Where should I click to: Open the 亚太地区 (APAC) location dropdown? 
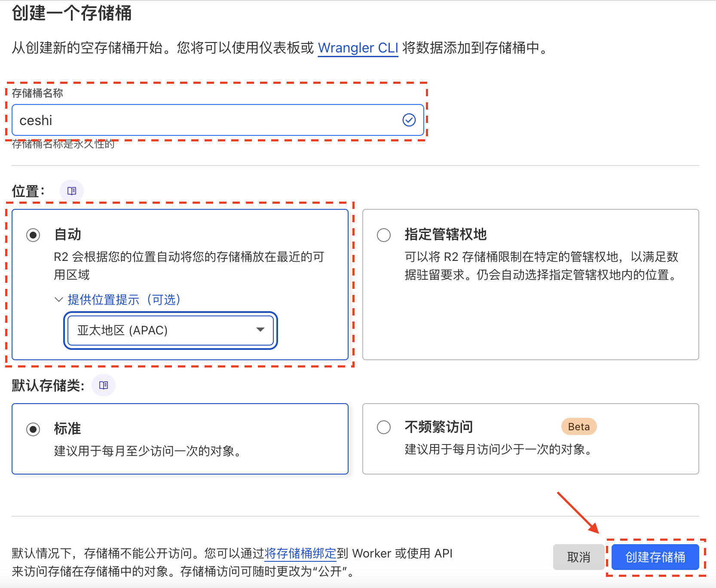[x=171, y=330]
